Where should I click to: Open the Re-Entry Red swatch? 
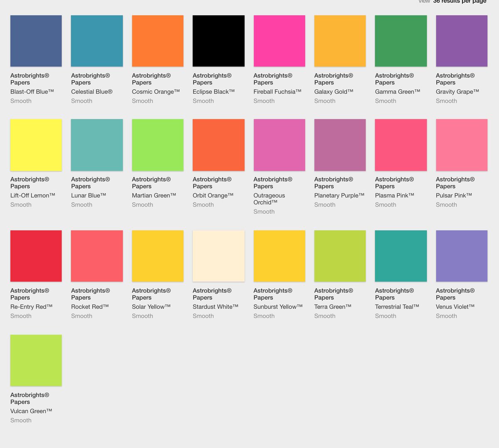[36, 256]
